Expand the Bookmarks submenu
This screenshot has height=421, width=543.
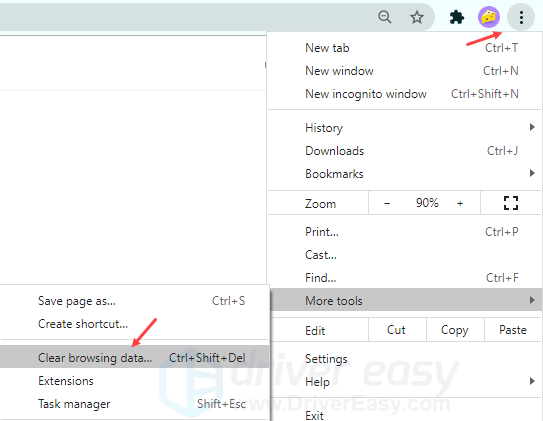[404, 173]
